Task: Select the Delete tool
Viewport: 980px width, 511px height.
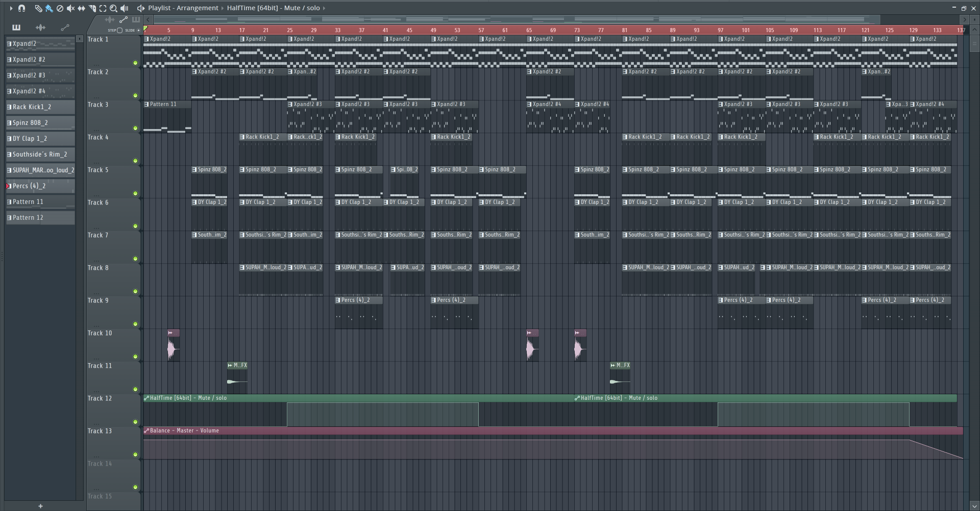Action: tap(60, 8)
